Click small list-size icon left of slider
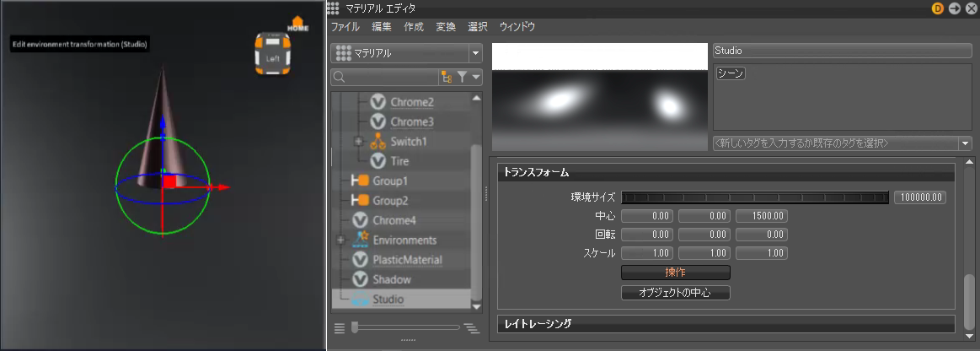Screen dimensions: 980x351 tap(340, 327)
